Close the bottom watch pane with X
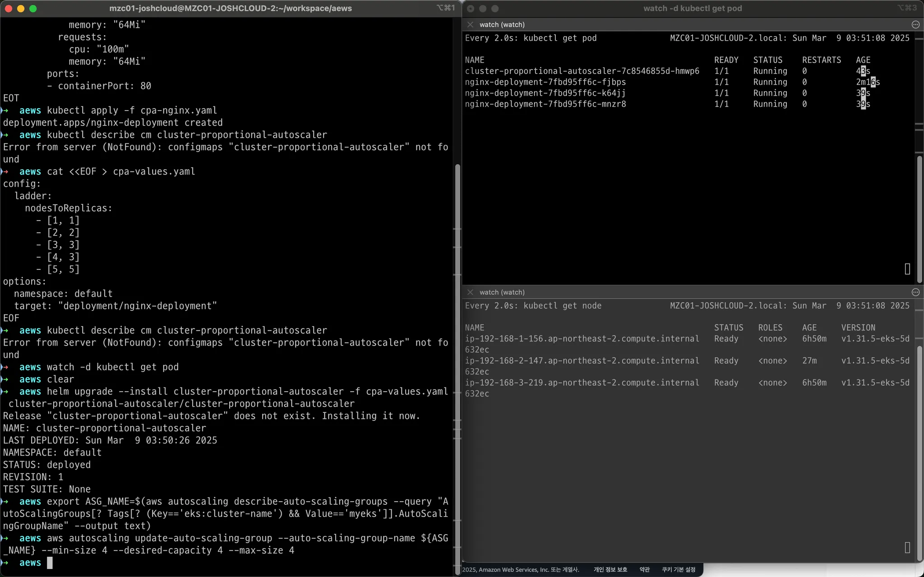This screenshot has width=924, height=577. pos(470,292)
